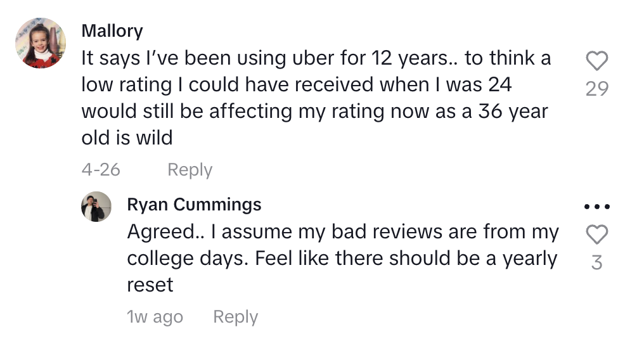
Task: Open the Ryan Cummings username link
Action: pos(194,204)
